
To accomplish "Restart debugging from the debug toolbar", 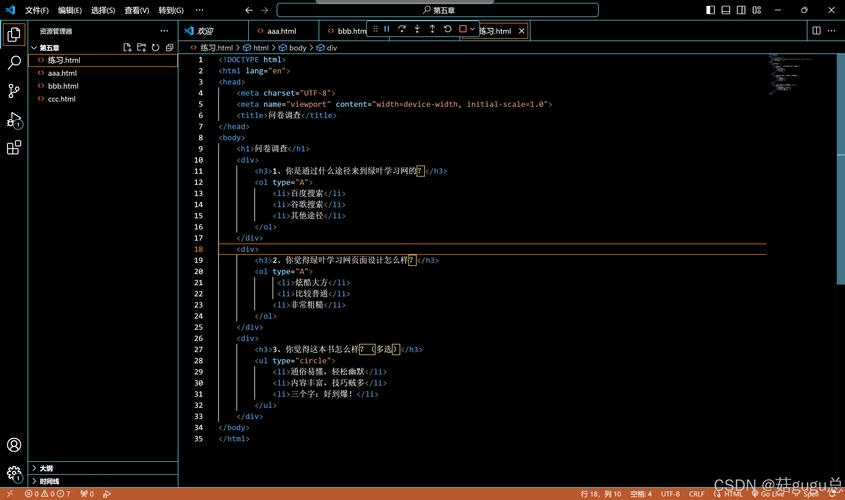I will (447, 29).
